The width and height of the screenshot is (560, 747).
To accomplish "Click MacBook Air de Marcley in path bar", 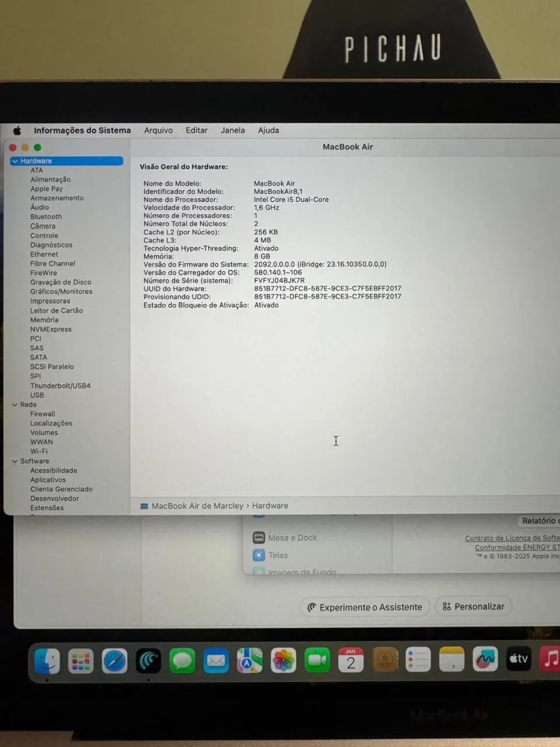I will pyautogui.click(x=197, y=506).
